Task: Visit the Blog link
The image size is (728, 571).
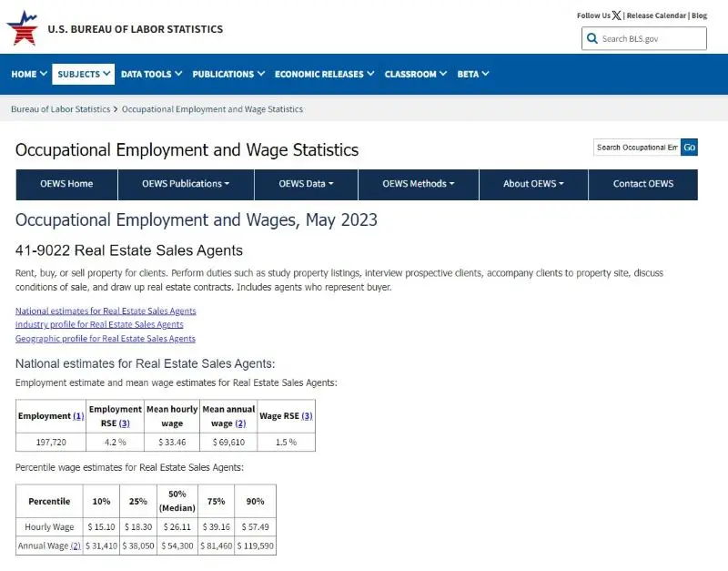Action: click(x=697, y=15)
